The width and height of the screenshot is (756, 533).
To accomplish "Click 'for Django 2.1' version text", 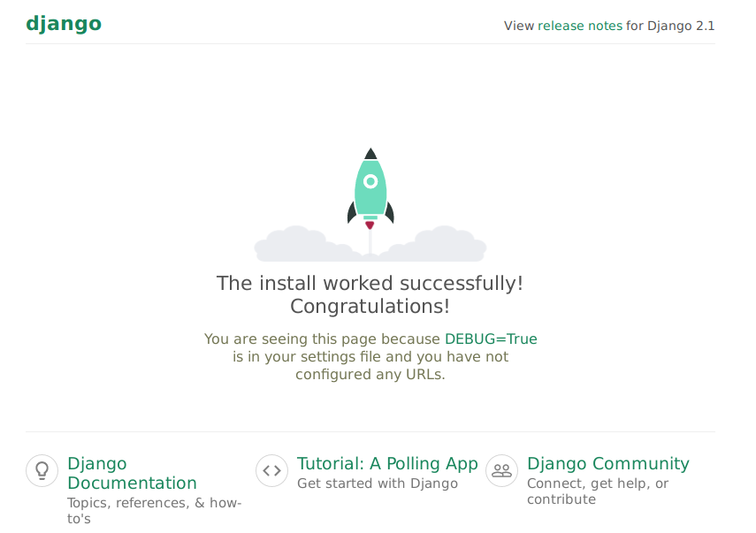I will tap(670, 26).
